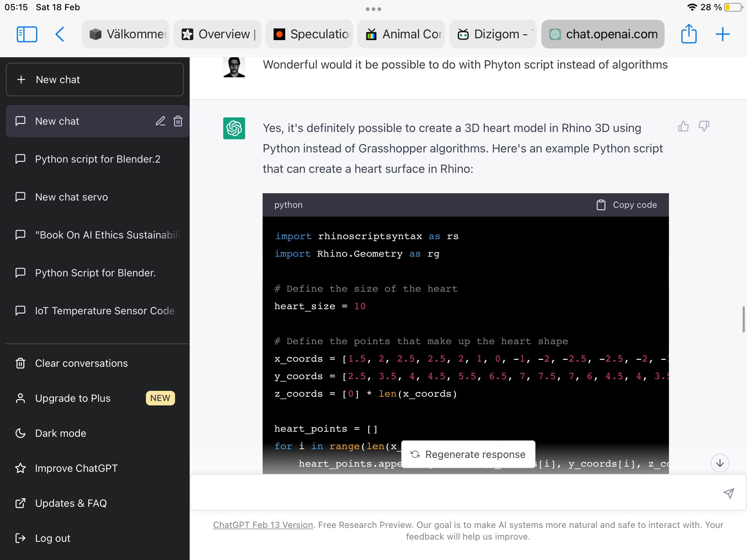The width and height of the screenshot is (747, 560).
Task: Open ChatGPT Feb 13 Version link
Action: (263, 525)
